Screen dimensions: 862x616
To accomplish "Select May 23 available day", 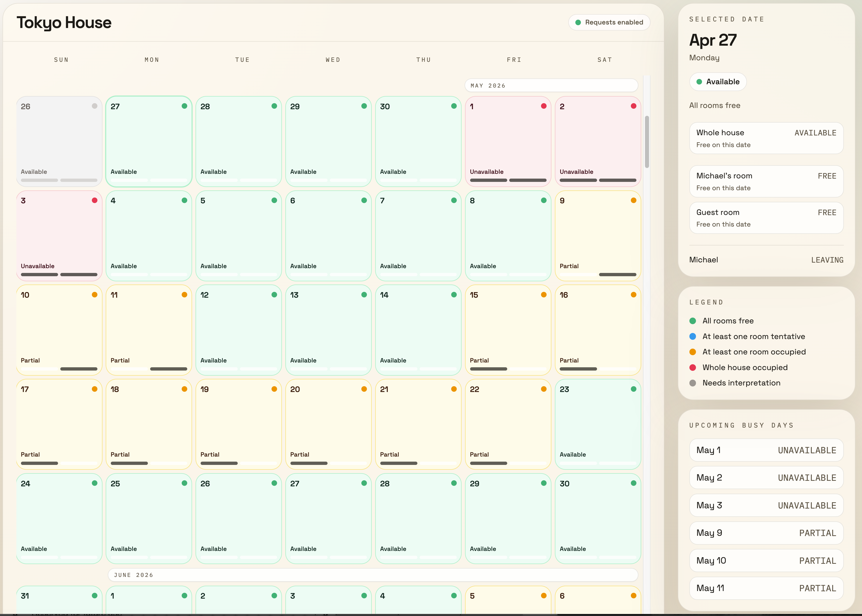I will point(598,424).
